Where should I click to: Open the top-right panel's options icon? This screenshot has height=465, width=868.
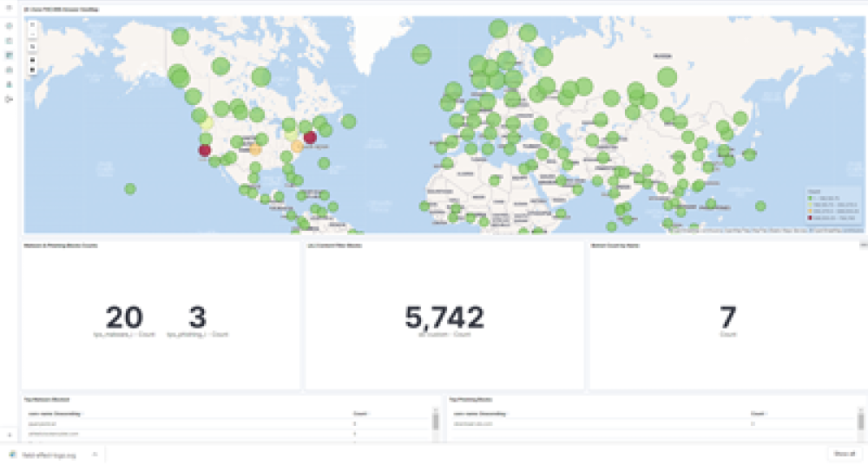tap(864, 245)
